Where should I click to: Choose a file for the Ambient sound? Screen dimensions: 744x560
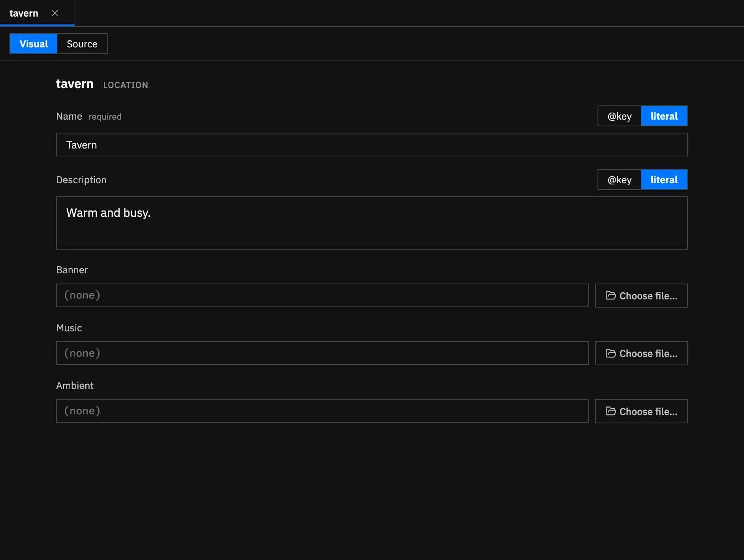coord(641,411)
